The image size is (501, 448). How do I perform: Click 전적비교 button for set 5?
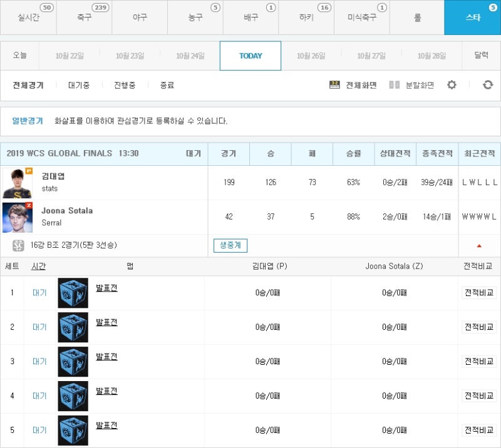click(479, 430)
